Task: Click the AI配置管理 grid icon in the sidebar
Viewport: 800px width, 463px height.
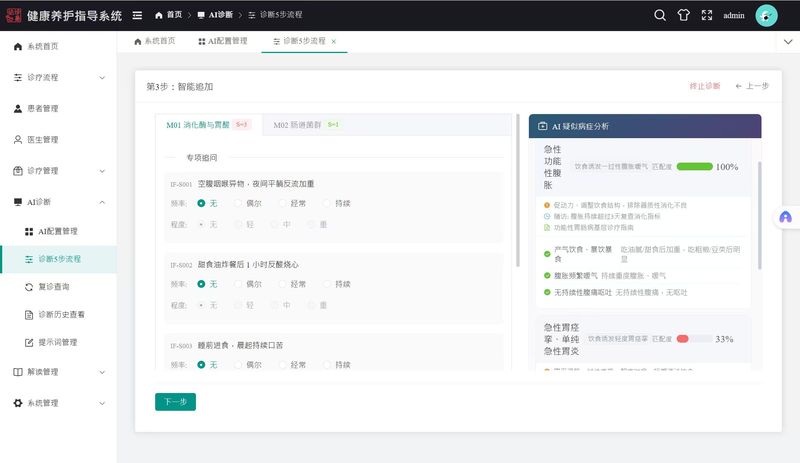Action: [x=29, y=232]
